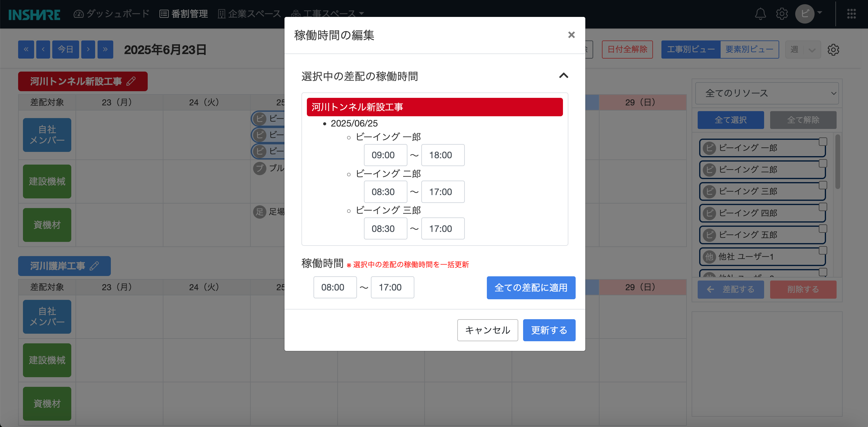Check the ビーイング 一郎 resource checkbox
Image resolution: width=868 pixels, height=427 pixels.
point(823,142)
